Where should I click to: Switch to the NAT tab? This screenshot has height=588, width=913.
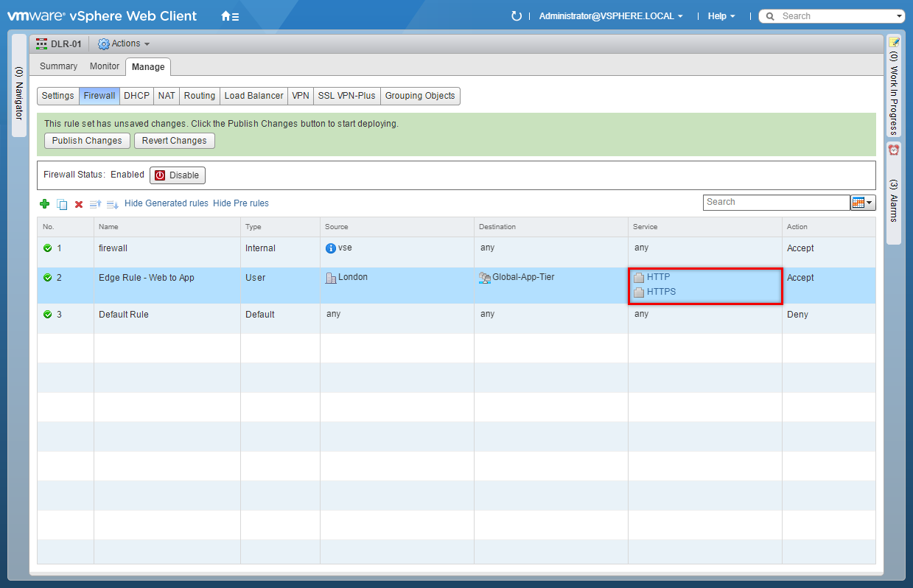pos(167,96)
